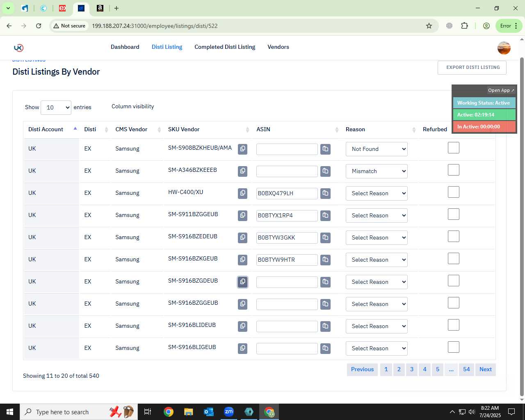Check Refurbed box for SM-A346BZKEEEB
The image size is (525, 420).
[x=454, y=170]
